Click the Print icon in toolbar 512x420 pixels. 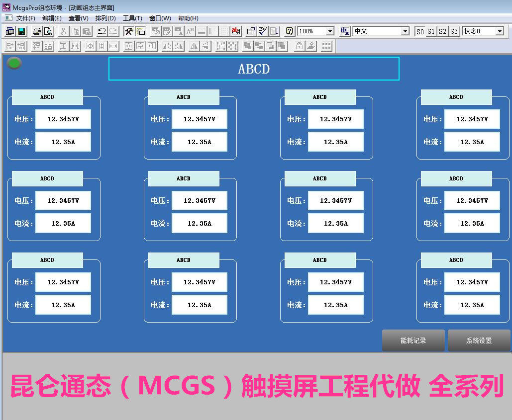(x=37, y=31)
